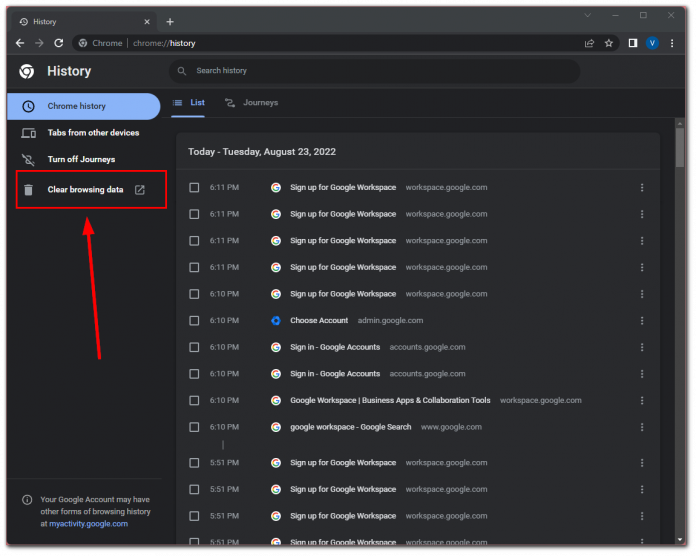Open Clear browsing data
This screenshot has width=696, height=556.
85,190
